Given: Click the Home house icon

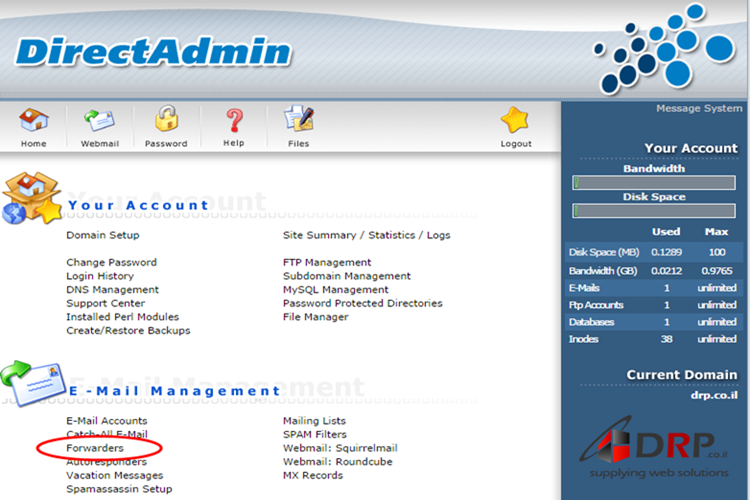Looking at the screenshot, I should 33,121.
